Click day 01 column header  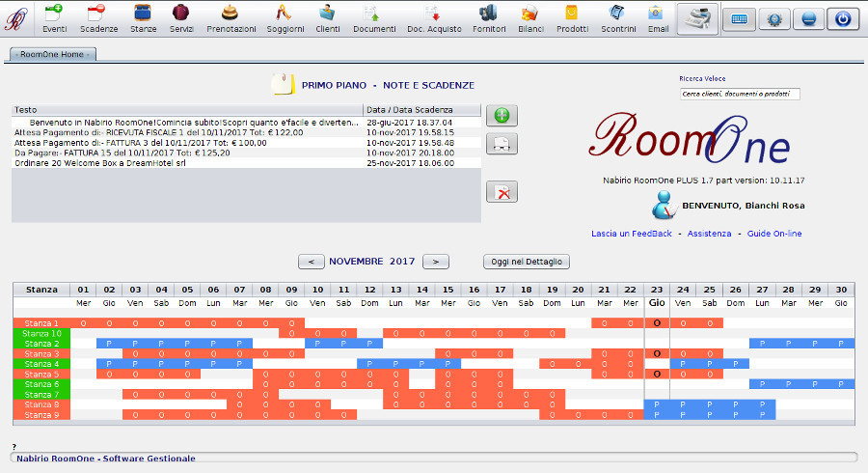click(83, 290)
